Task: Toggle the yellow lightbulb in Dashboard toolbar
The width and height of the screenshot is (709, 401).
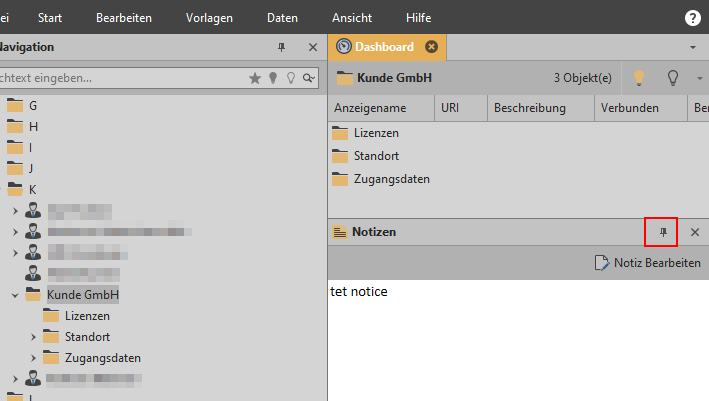Action: pos(638,77)
